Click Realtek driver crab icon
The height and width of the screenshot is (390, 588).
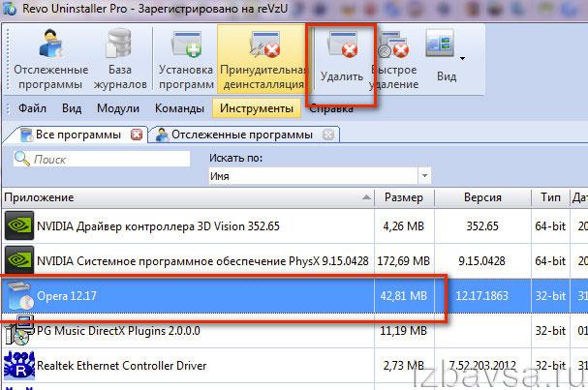[x=19, y=365]
